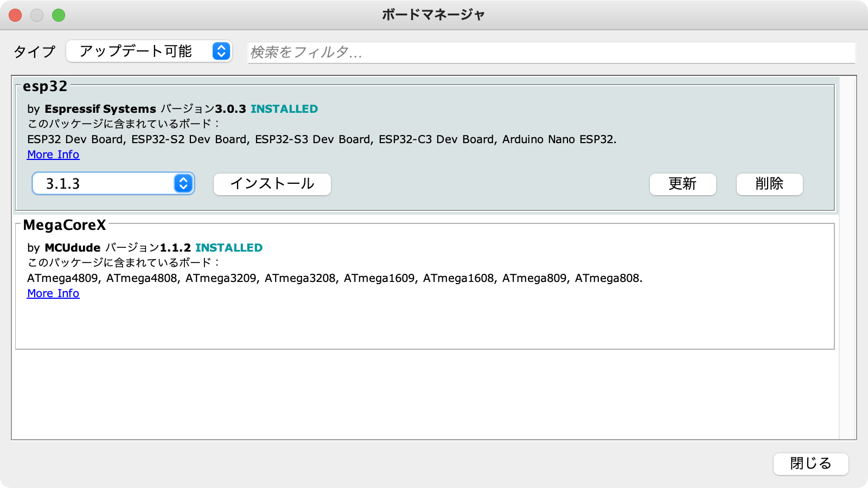Open the MegaCoreX More Info link
This screenshot has width=868, height=488.
click(x=53, y=293)
